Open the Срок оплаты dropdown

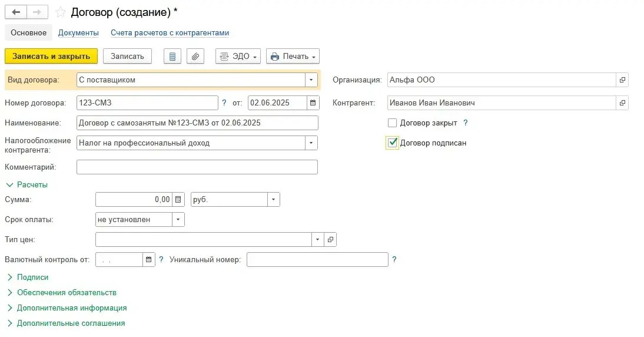178,220
